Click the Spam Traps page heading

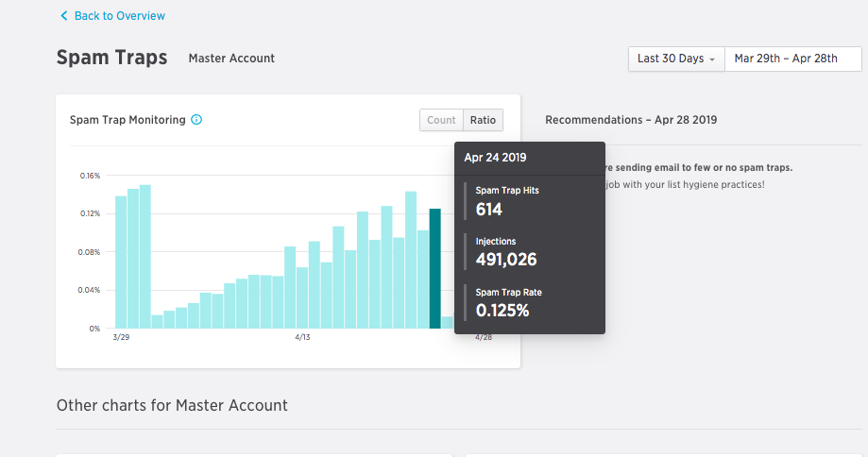(111, 58)
